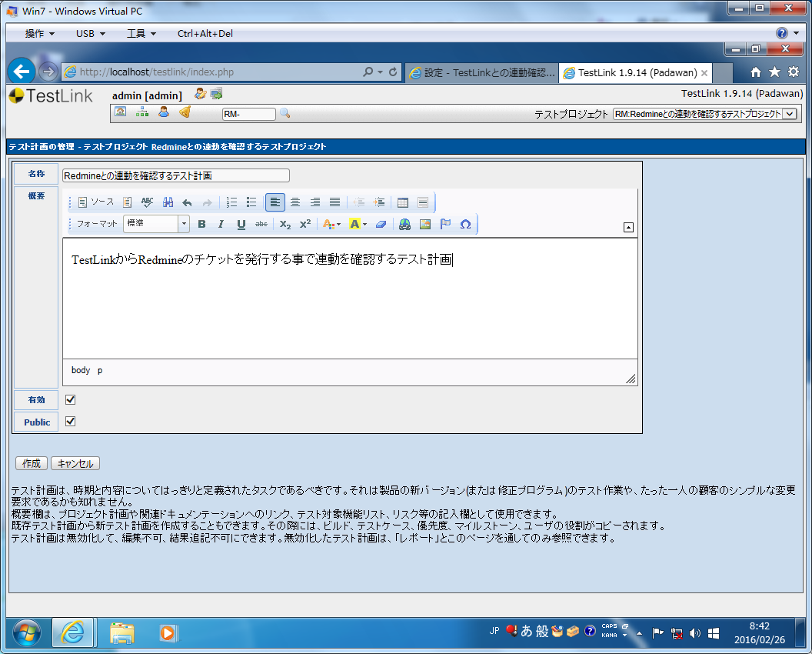This screenshot has height=654, width=812.
Task: Open the 工具 menu
Action: point(141,34)
